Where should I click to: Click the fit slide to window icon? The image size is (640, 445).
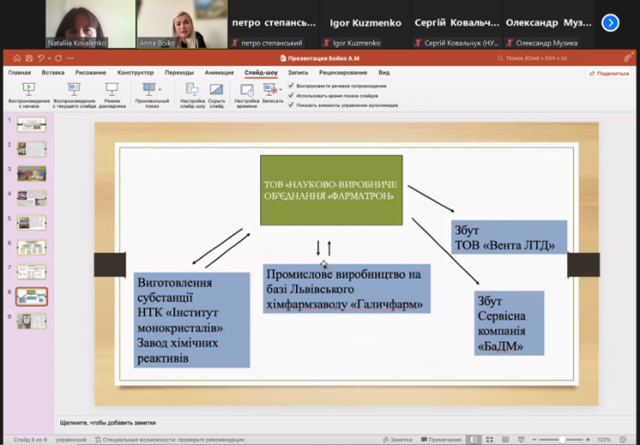coord(623,440)
